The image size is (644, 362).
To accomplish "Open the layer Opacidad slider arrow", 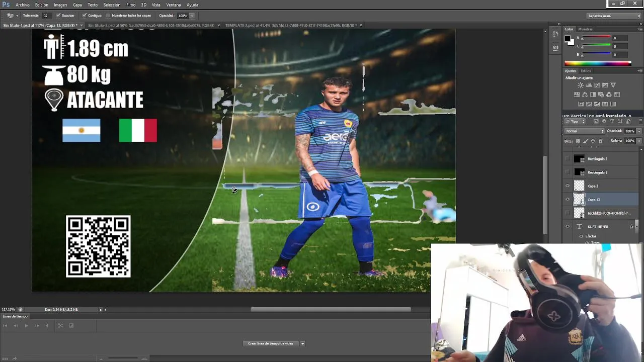I will coord(639,131).
